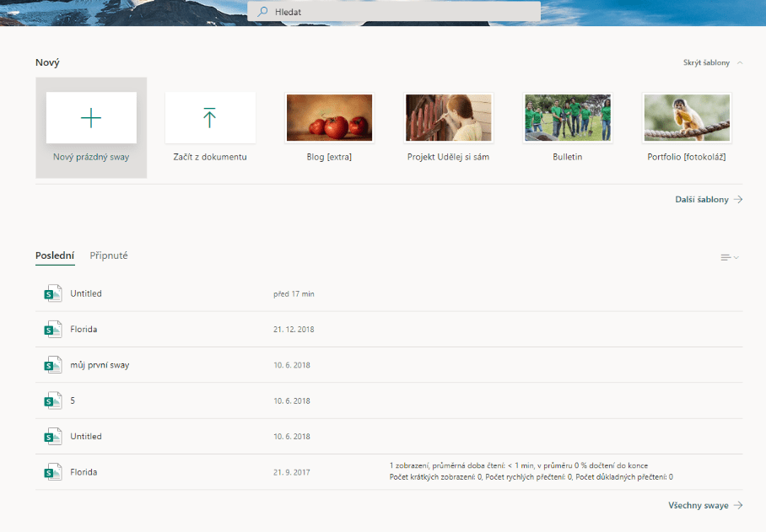Open the list view sort dropdown
The image size is (766, 532).
coord(729,257)
